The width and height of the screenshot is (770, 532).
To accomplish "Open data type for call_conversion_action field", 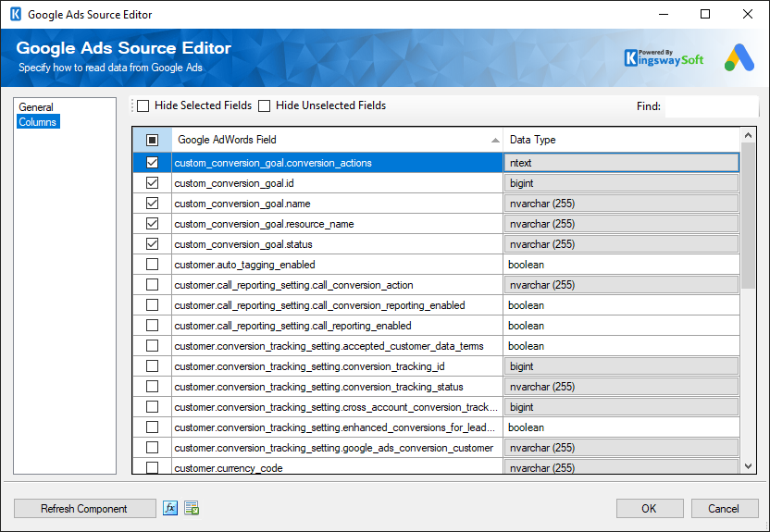I will 621,285.
